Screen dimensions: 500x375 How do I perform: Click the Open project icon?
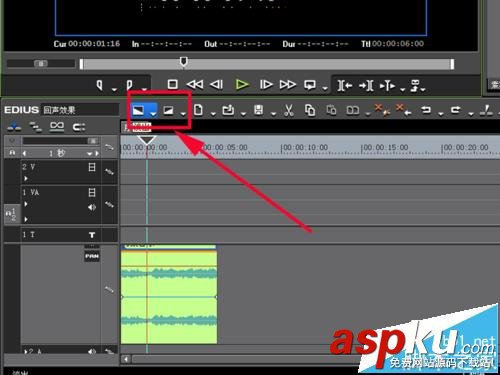[x=228, y=110]
